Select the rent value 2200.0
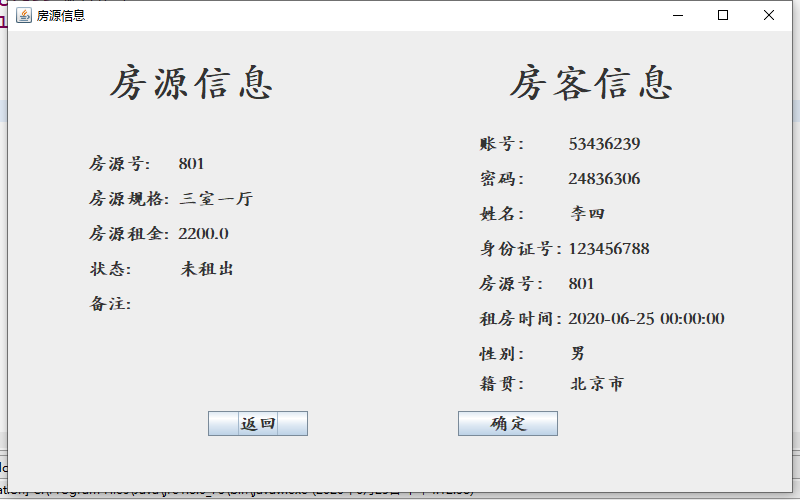The image size is (800, 500). 204,234
